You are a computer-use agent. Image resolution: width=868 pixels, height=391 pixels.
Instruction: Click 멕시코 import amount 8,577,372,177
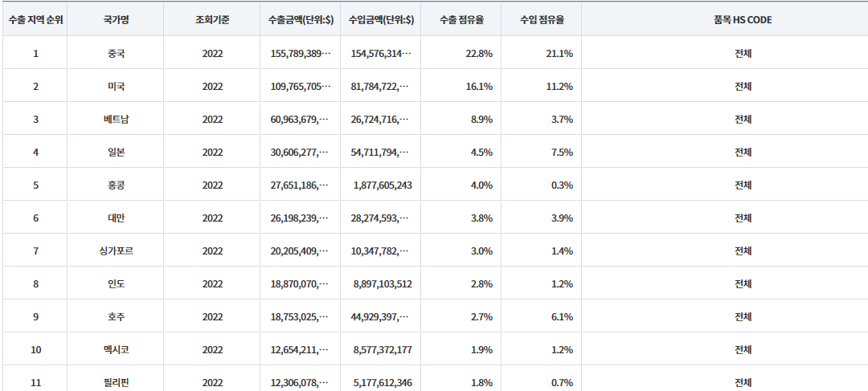coord(383,350)
